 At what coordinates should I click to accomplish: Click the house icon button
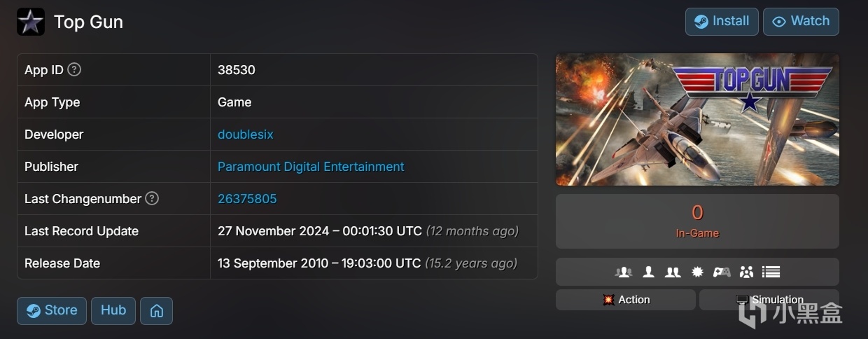point(156,311)
